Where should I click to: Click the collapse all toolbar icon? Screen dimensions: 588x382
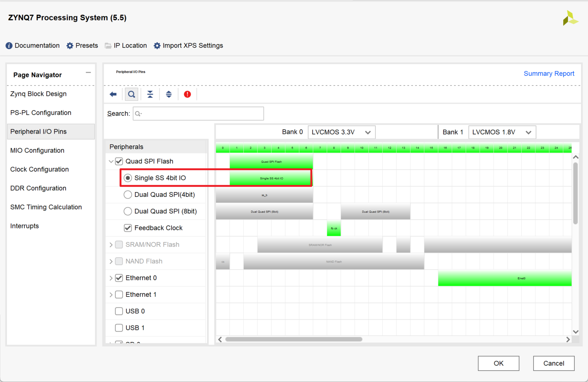click(150, 94)
